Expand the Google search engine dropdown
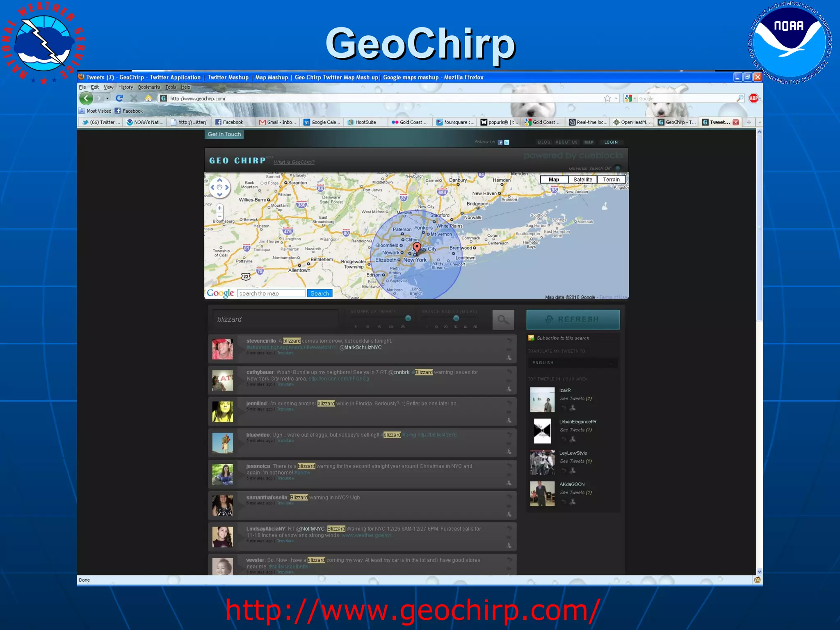Screen dimensions: 840x630 click(x=635, y=98)
